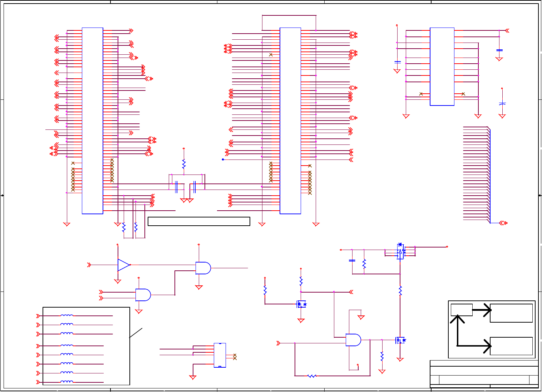The width and height of the screenshot is (542, 392).
Task: Click the title block in the bottom-right corner
Action: coord(484,374)
